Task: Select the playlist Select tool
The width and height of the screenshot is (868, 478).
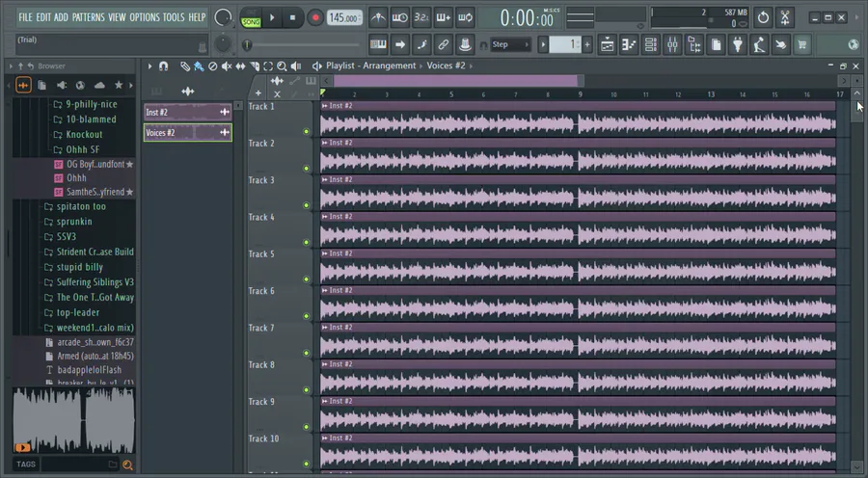Action: click(268, 66)
